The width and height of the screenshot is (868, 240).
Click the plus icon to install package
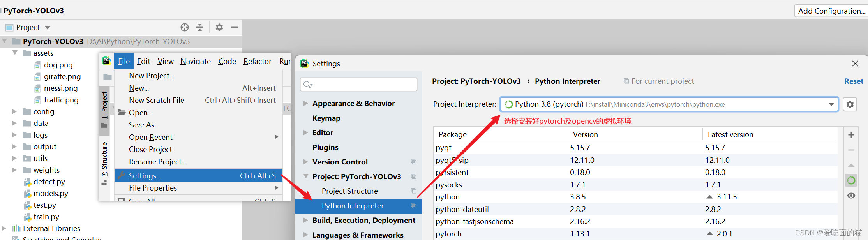tap(851, 135)
